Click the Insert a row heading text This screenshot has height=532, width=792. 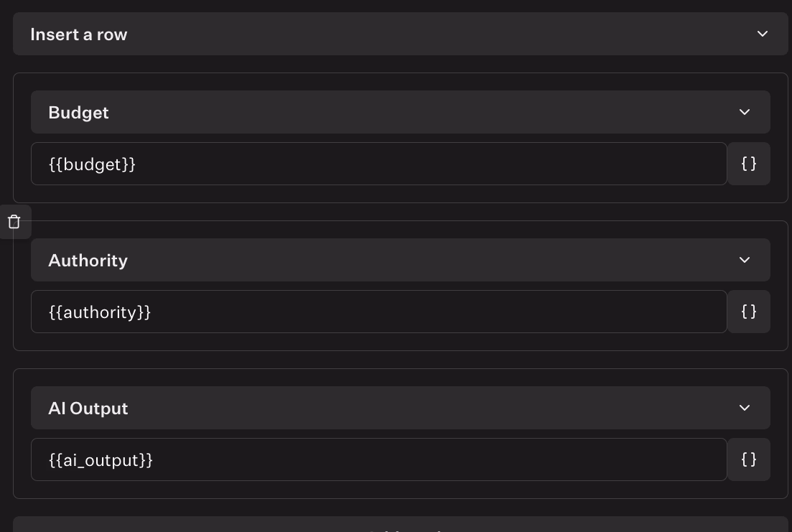pos(79,34)
